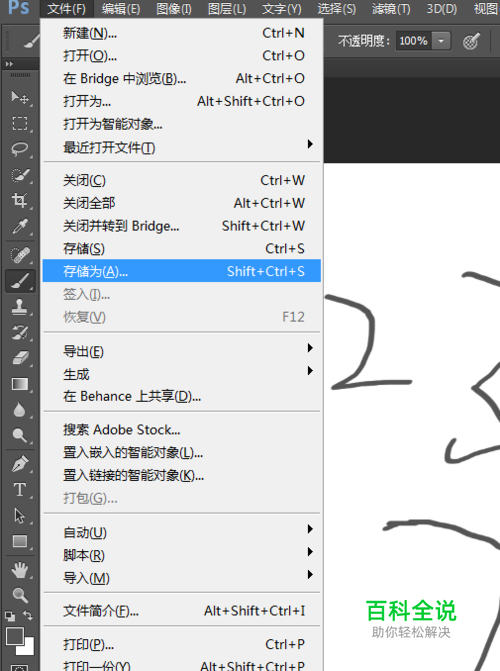Choose 在 Bridge 中浏览 entry

click(182, 78)
